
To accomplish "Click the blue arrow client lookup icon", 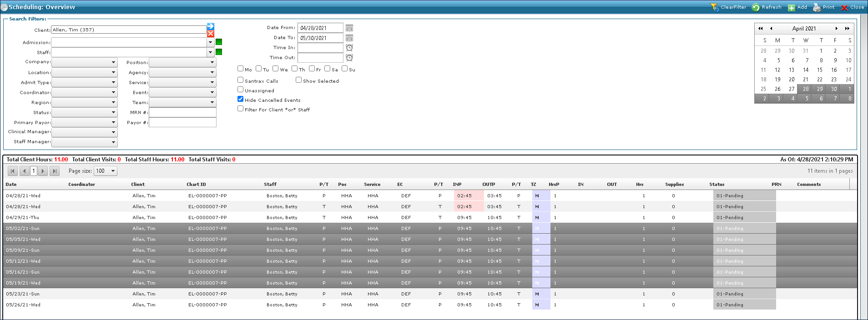I will coord(211,26).
